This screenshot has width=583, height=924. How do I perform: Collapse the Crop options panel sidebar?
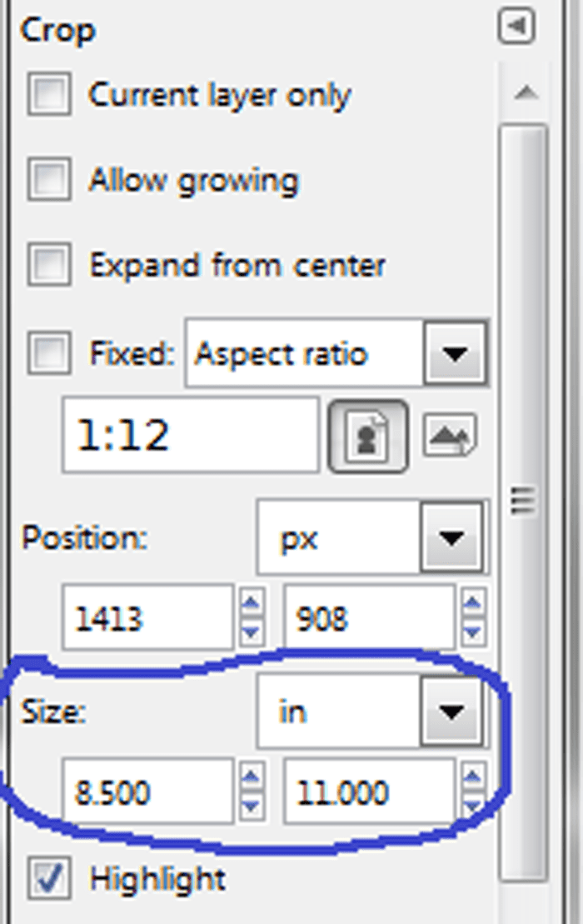pos(518,26)
